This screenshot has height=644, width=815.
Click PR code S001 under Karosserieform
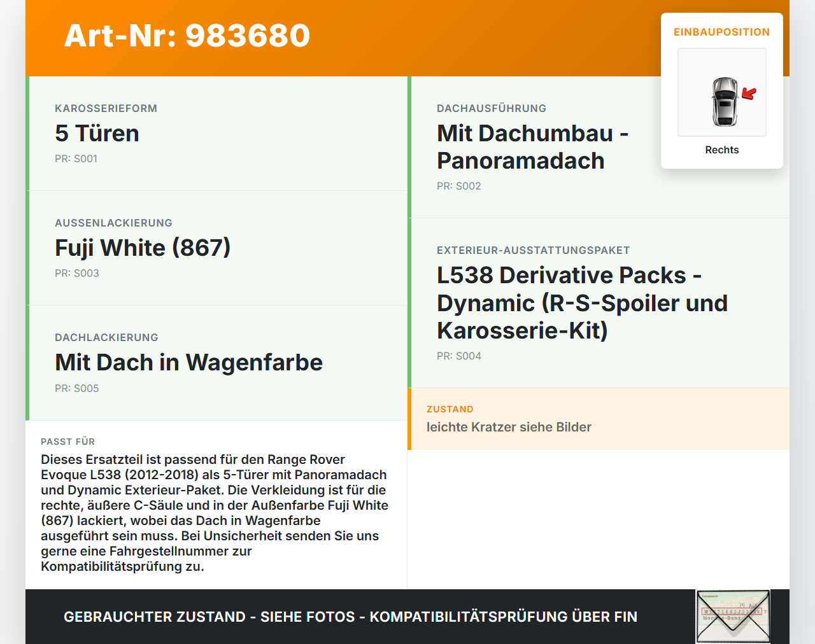coord(76,158)
